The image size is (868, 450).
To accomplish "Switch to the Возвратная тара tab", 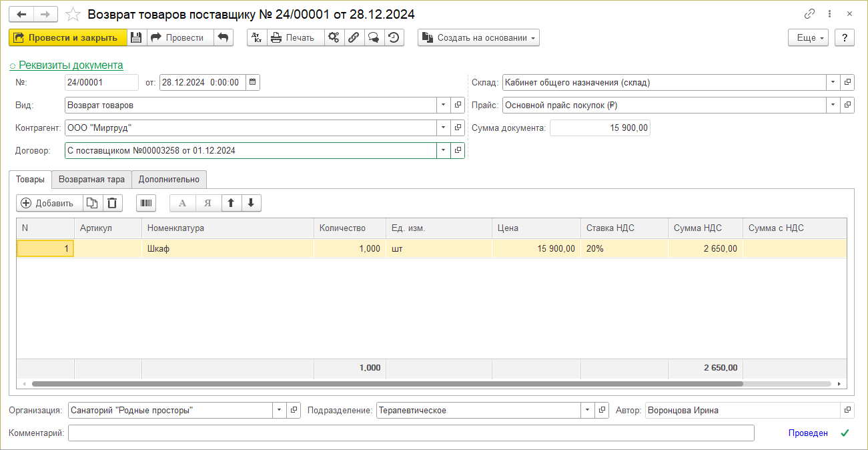I will [x=91, y=180].
